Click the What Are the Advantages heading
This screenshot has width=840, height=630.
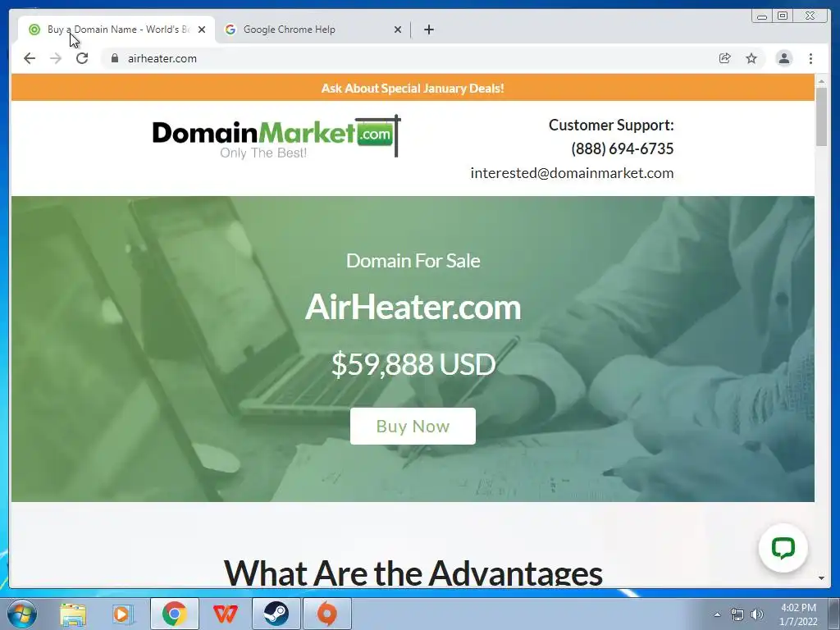(413, 572)
